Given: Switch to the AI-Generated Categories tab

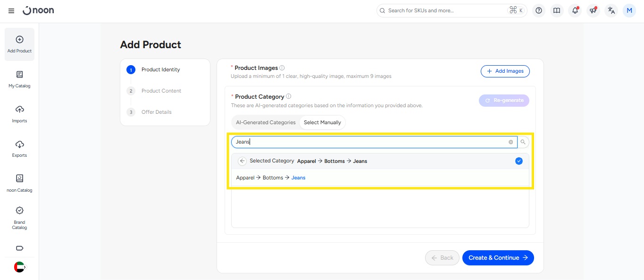Looking at the screenshot, I should 266,122.
